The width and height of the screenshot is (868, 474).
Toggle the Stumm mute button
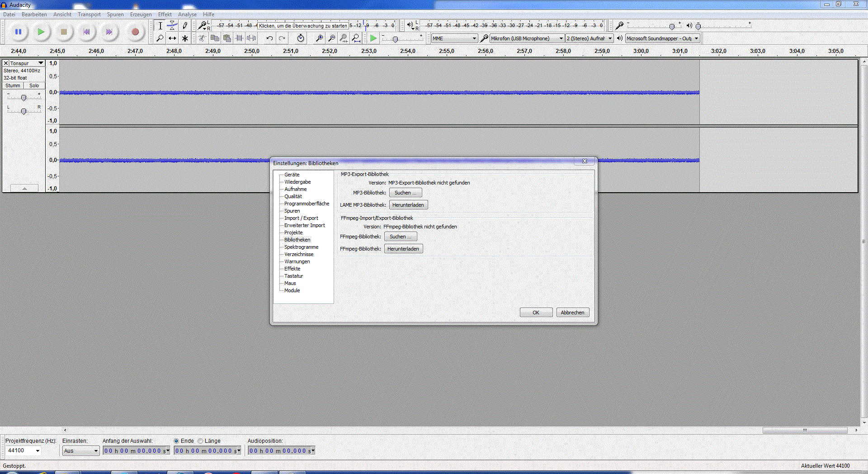pyautogui.click(x=13, y=85)
